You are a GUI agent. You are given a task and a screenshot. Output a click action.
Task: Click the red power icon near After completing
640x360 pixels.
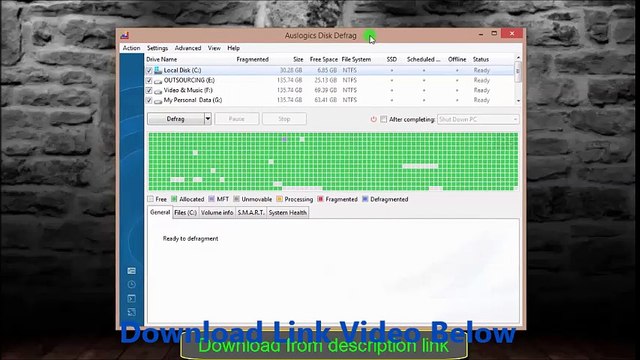[x=373, y=119]
